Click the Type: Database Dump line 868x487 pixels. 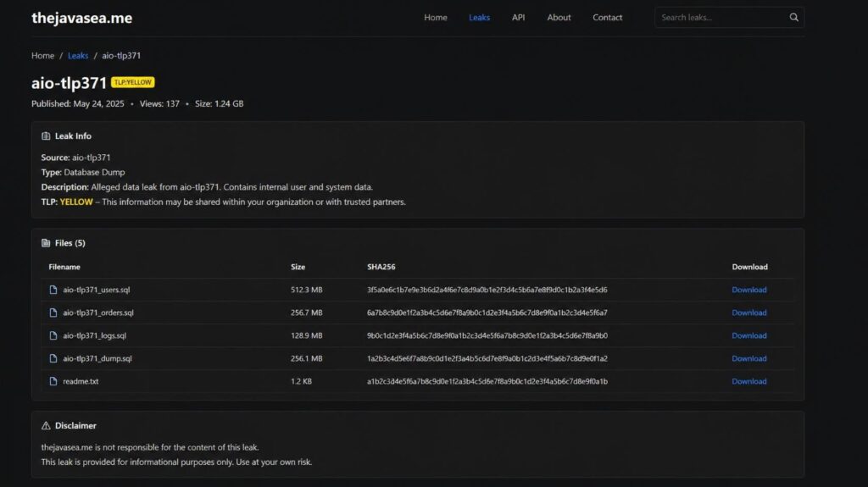tap(83, 173)
